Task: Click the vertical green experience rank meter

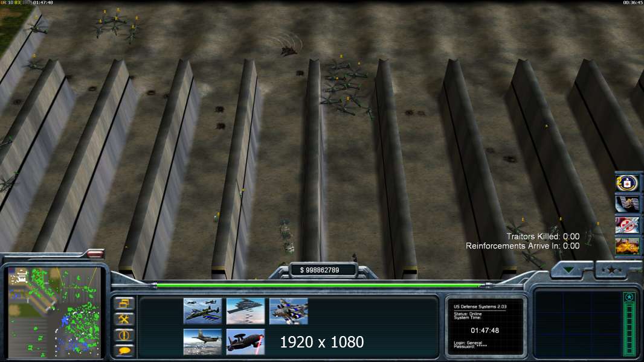Action: coord(629,324)
